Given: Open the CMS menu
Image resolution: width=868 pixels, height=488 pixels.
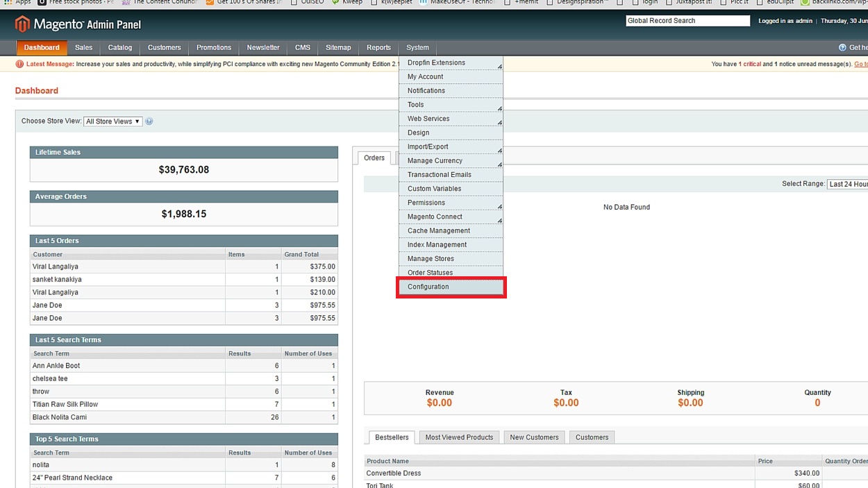Looking at the screenshot, I should pos(303,48).
